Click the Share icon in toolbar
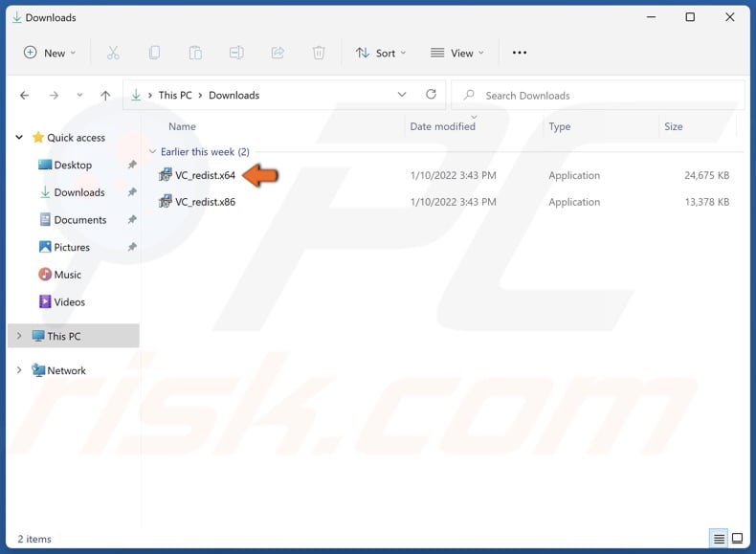This screenshot has height=554, width=756. point(278,53)
